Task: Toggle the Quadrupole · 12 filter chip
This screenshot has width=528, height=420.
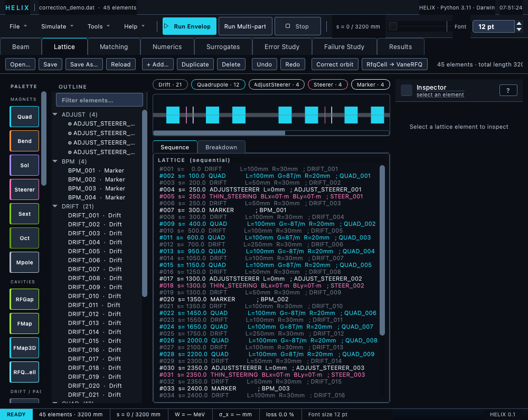Action: click(x=218, y=84)
